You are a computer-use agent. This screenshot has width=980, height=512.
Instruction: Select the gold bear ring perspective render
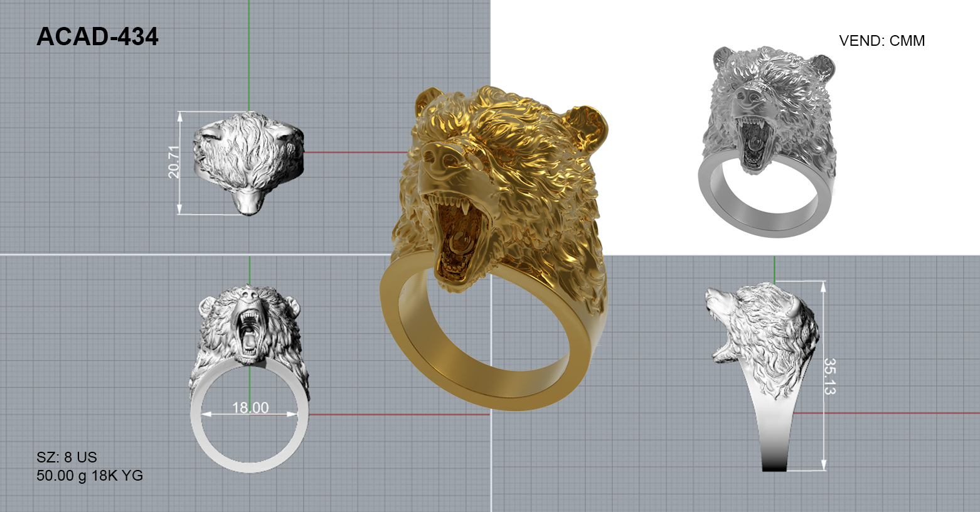tap(494, 248)
